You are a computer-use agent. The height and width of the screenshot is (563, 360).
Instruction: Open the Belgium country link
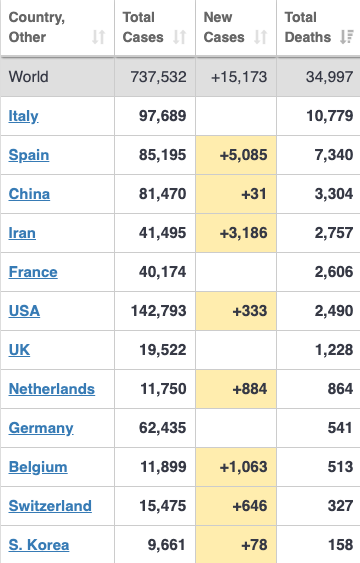tap(38, 467)
